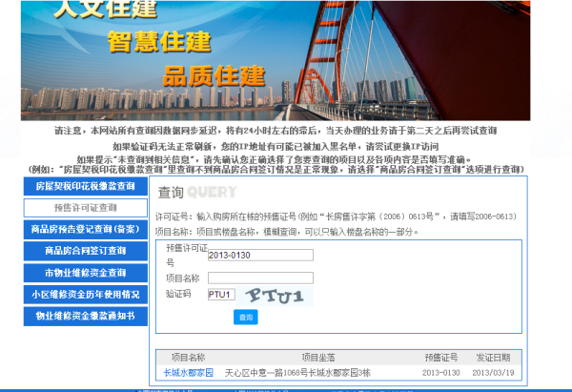Click the issue date 2013/03/19 cell
The image size is (572, 392).
tap(493, 372)
